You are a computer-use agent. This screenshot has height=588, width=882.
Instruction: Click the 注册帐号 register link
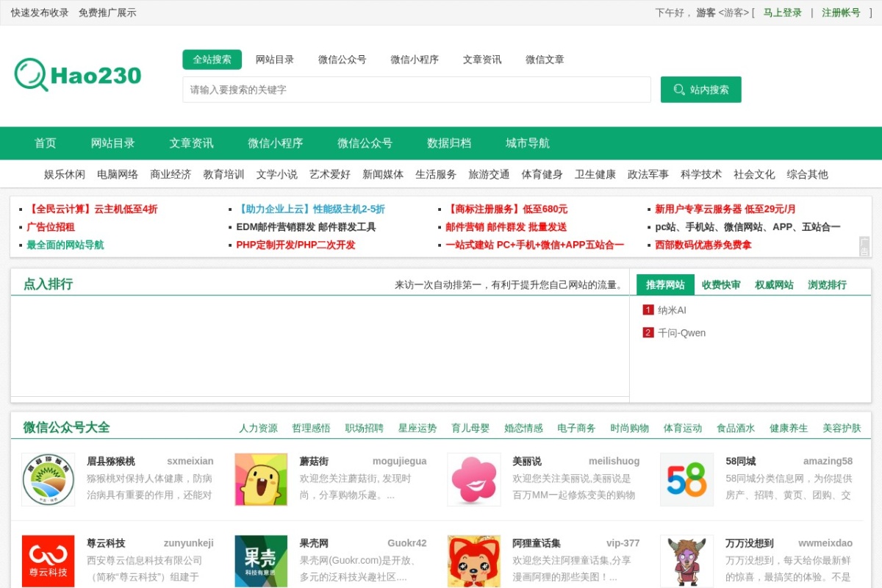(841, 12)
